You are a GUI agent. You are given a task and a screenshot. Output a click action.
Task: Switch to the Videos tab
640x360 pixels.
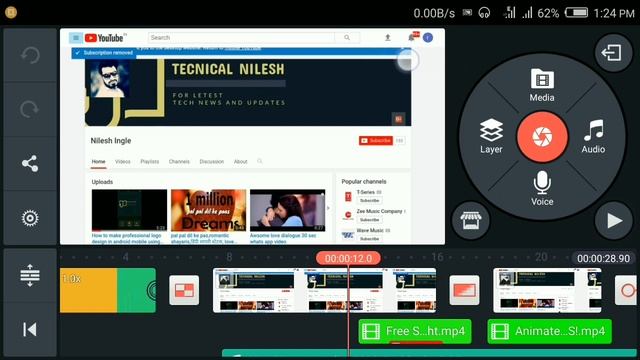[122, 162]
